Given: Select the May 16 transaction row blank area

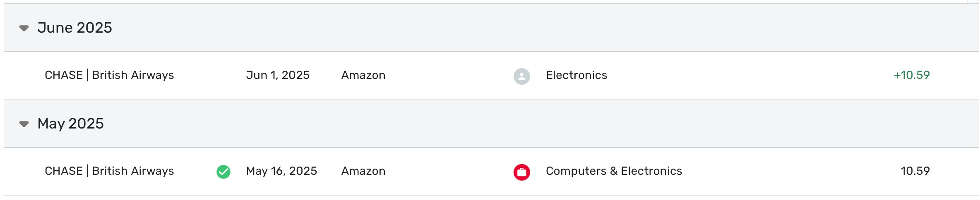Looking at the screenshot, I should coord(786,171).
